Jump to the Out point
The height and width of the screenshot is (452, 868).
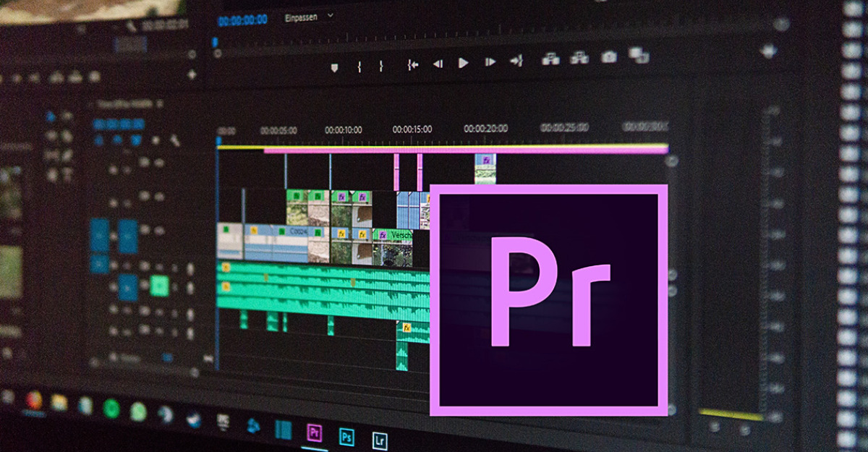point(516,61)
